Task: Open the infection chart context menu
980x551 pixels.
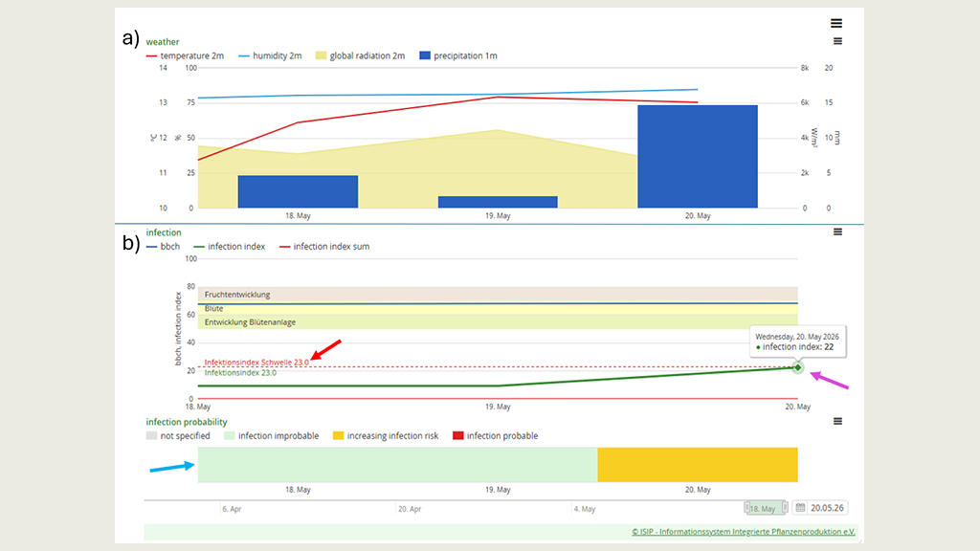Action: 837,231
